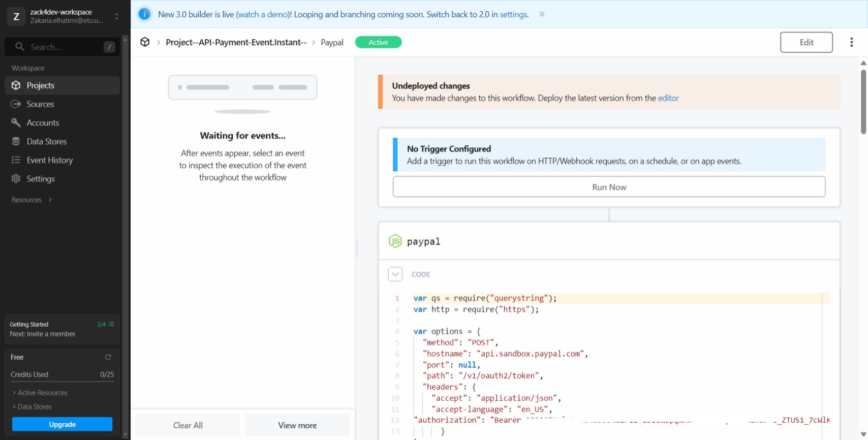This screenshot has width=868, height=440.
Task: Expand the zack4dev-workspace switcher arrows
Action: pyautogui.click(x=117, y=16)
